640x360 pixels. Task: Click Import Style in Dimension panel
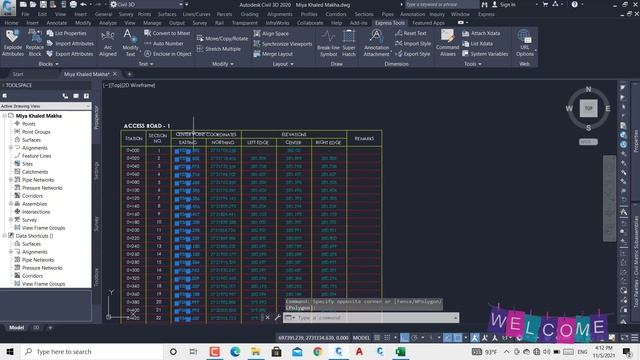coord(413,43)
